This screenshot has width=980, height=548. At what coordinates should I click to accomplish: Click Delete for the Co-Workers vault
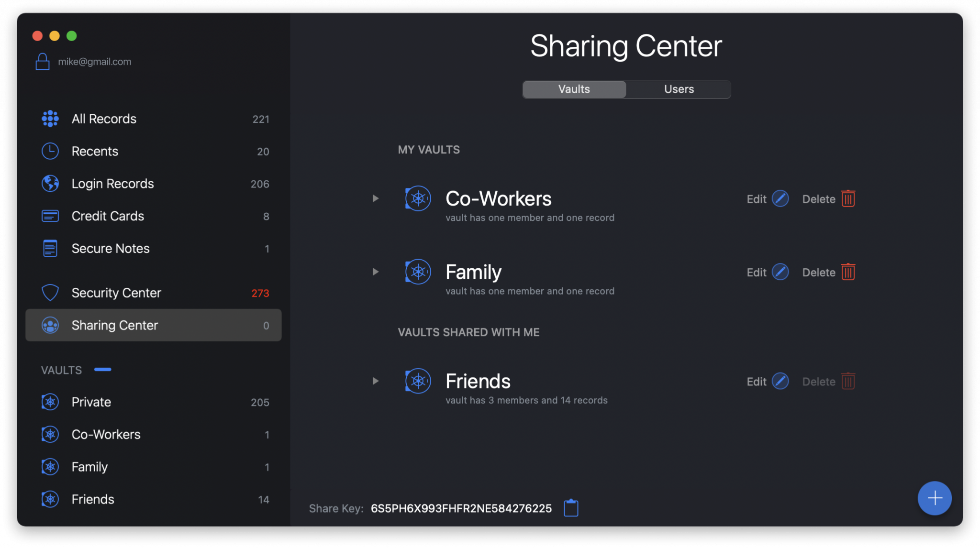click(x=819, y=199)
